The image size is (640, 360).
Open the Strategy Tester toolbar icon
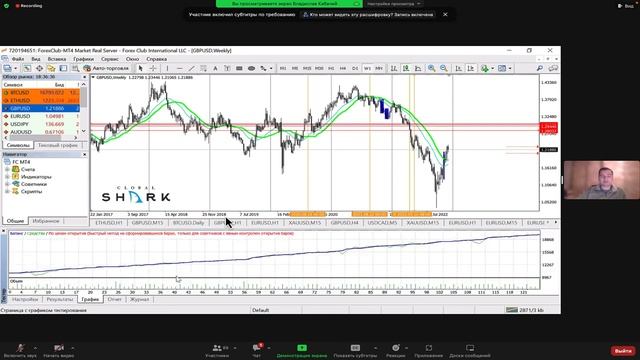75,68
